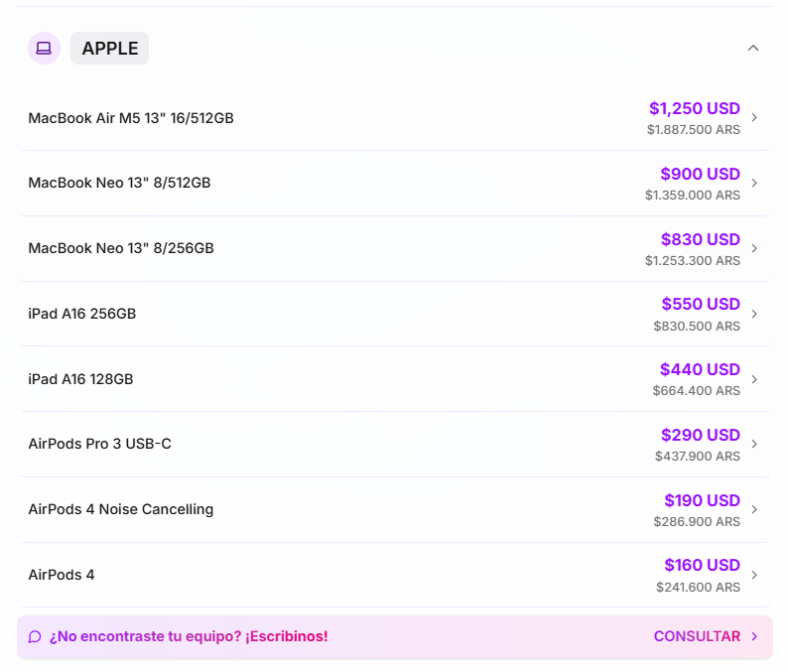This screenshot has width=788, height=672.
Task: Open chevron for AirPods Pro 3 USB-C
Action: [754, 444]
